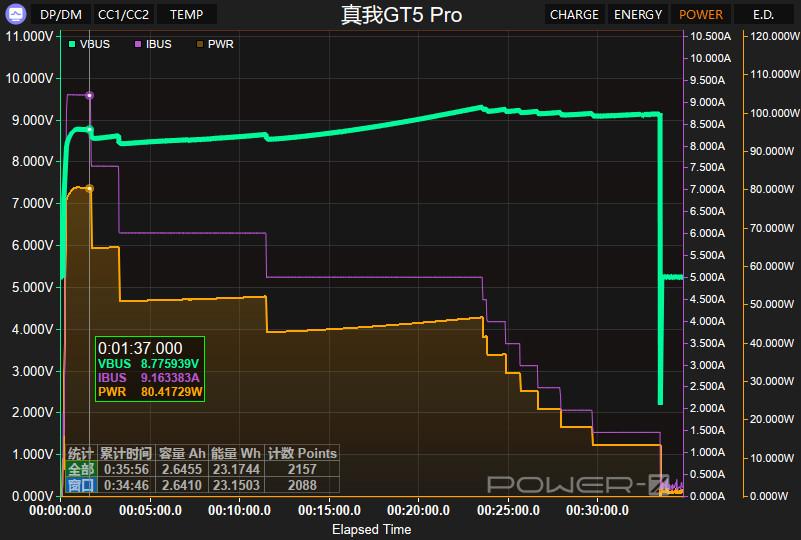Click the 23.1744 energy cell
Image resolution: width=801 pixels, height=540 pixels.
(x=236, y=469)
